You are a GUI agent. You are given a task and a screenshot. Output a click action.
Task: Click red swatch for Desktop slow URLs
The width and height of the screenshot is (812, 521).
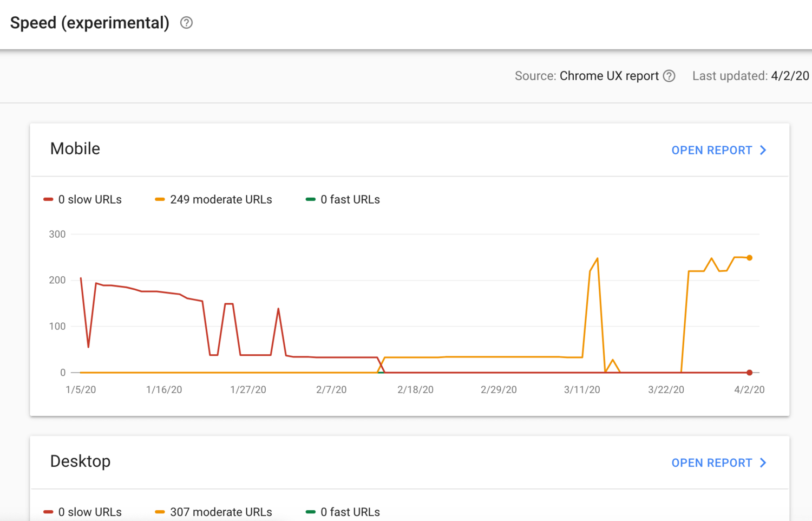pyautogui.click(x=48, y=512)
